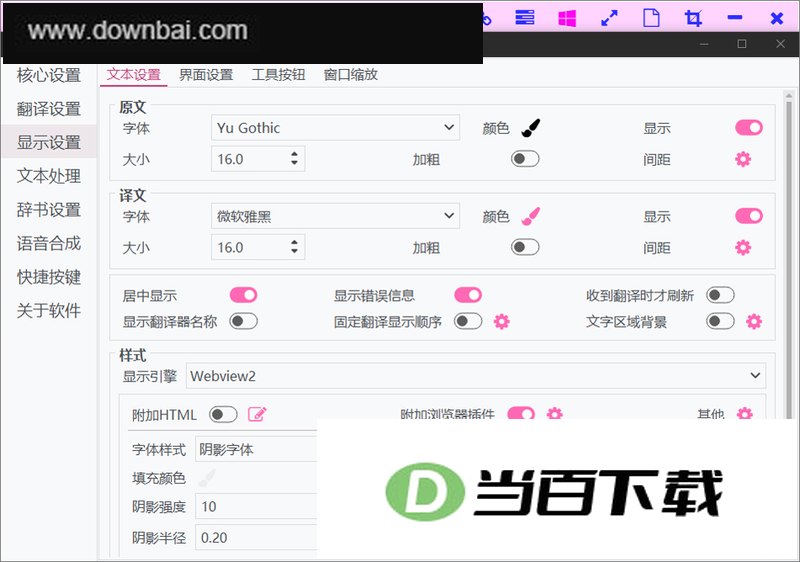The image size is (800, 562).
Task: Open Webview2 display engine dropdown
Action: 476,376
